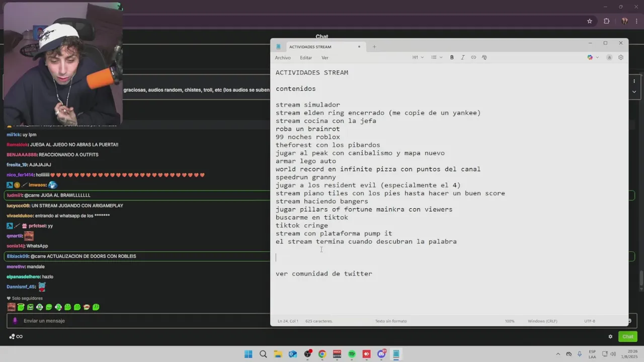The image size is (644, 362).
Task: Open File Explorer from taskbar
Action: click(278, 354)
